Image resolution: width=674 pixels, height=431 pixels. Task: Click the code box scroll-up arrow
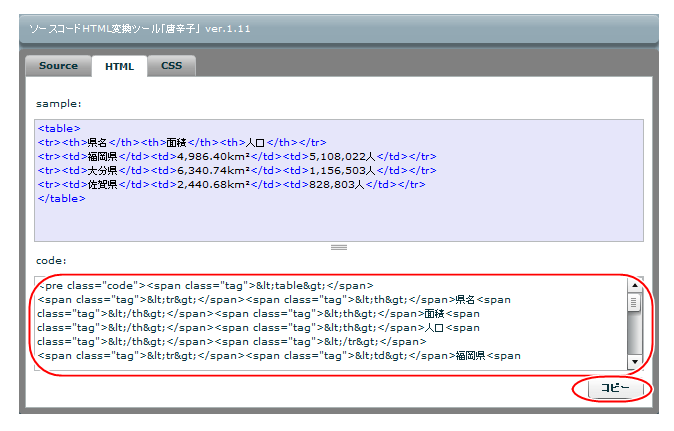click(635, 285)
